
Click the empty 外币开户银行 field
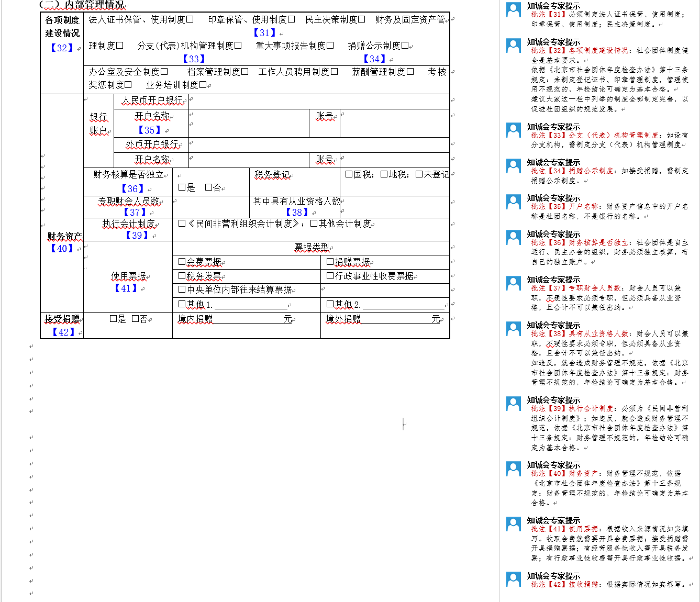[x=319, y=145]
